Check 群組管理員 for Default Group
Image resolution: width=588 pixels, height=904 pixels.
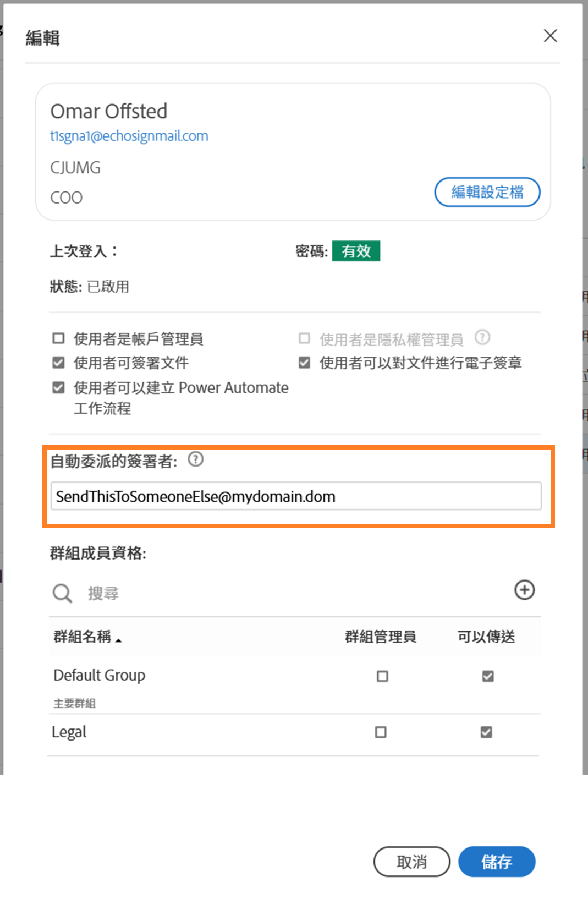click(x=382, y=676)
